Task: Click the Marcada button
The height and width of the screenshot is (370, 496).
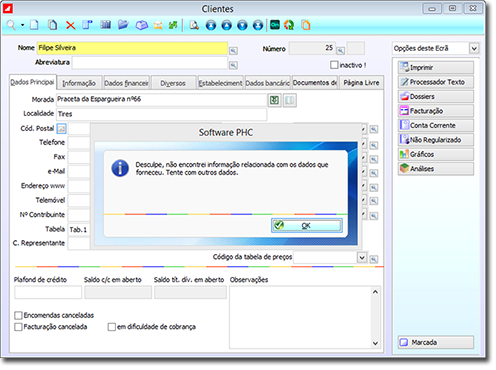Action: tap(436, 342)
